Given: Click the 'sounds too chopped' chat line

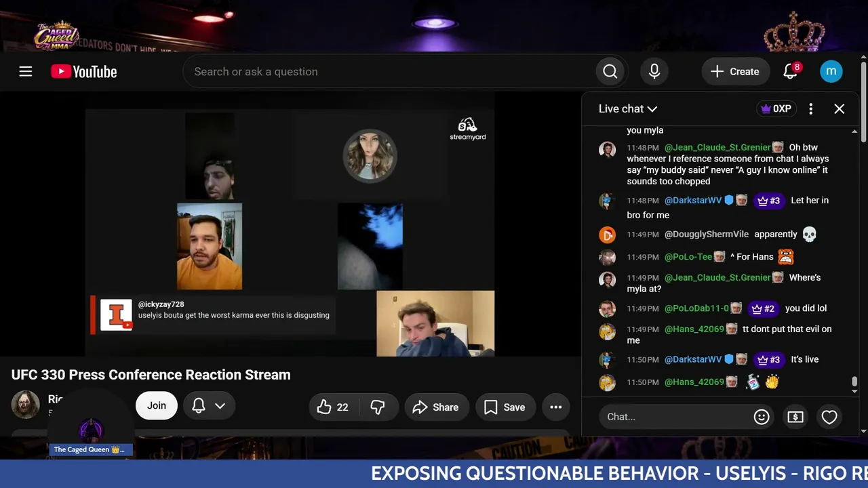Looking at the screenshot, I should tap(669, 182).
